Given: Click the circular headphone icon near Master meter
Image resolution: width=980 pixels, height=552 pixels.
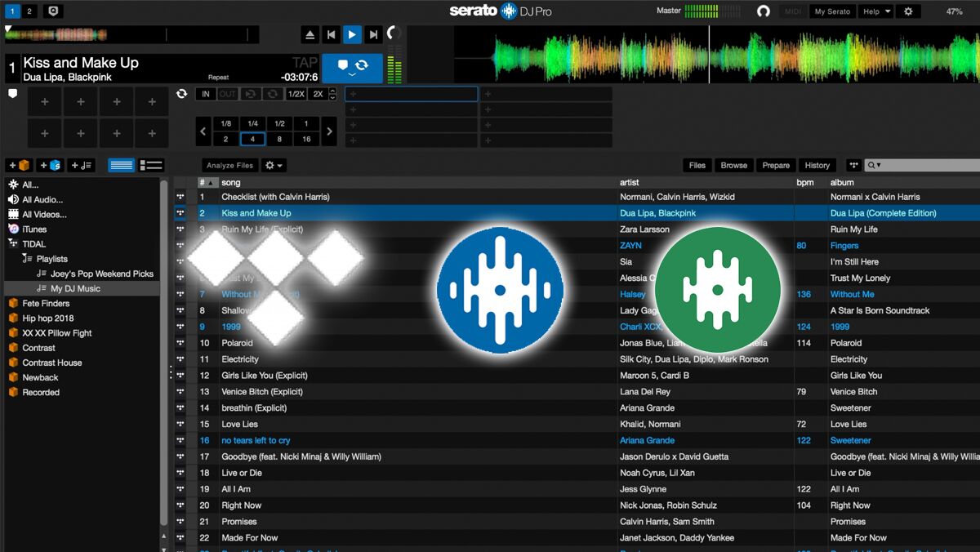Looking at the screenshot, I should 764,11.
